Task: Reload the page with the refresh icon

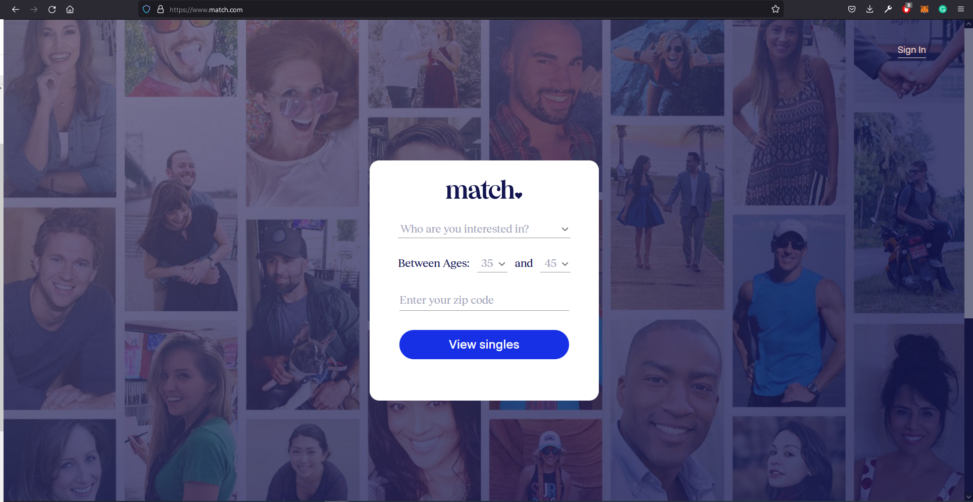Action: (x=52, y=9)
